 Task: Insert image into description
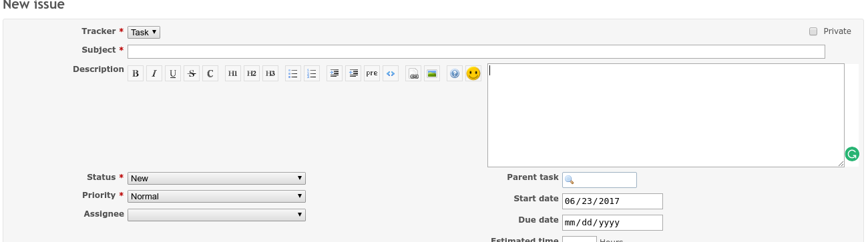[432, 74]
